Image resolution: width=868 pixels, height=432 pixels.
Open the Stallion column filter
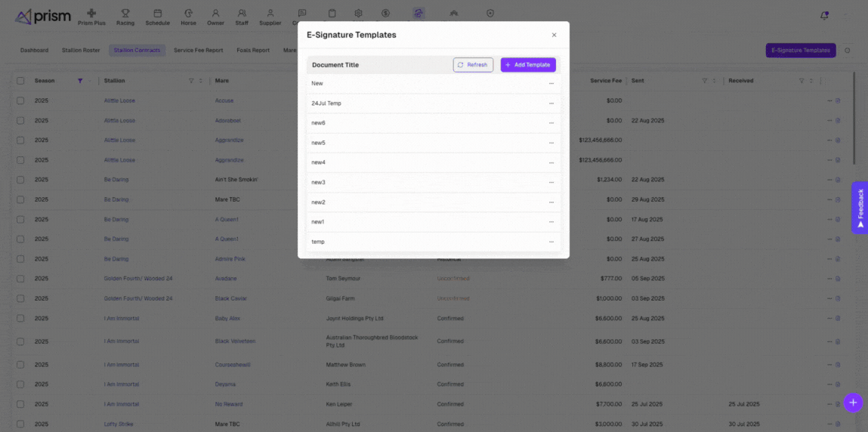(190, 81)
